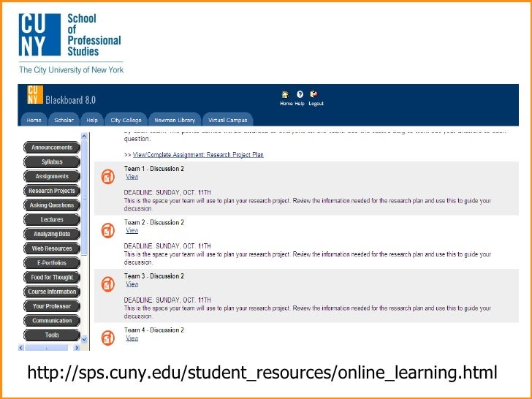Screen dimensions: 532x399
Task: Click Team 1 discussion board icon
Action: point(108,177)
